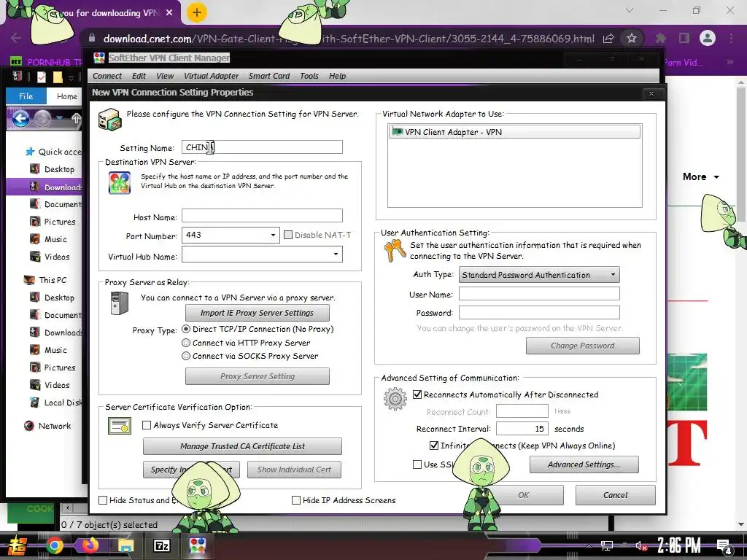Open the Smart Card menu
Image resolution: width=747 pixels, height=560 pixels.
tap(268, 76)
